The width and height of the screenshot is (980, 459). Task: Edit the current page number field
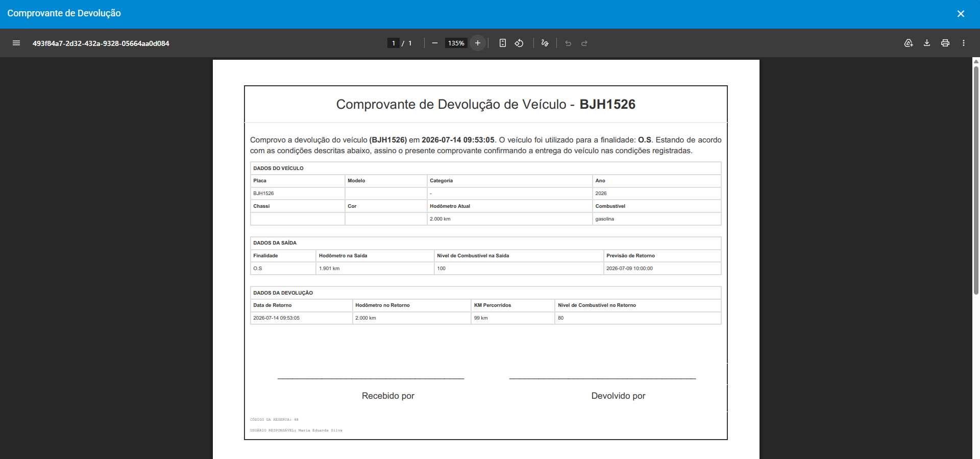[394, 43]
